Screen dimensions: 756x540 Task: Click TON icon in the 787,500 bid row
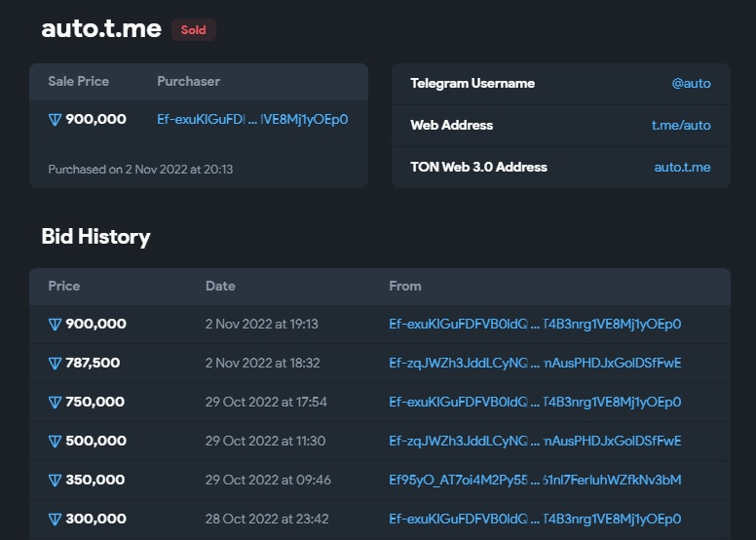pyautogui.click(x=55, y=363)
